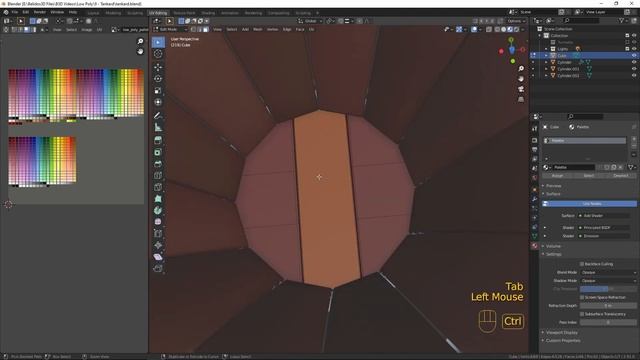Viewport: 640px width, 360px height.
Task: Select the Smooth tool
Action: [158, 222]
